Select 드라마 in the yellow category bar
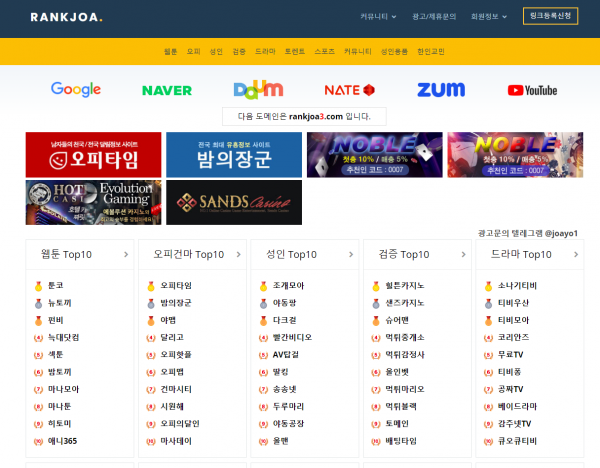 click(x=265, y=51)
